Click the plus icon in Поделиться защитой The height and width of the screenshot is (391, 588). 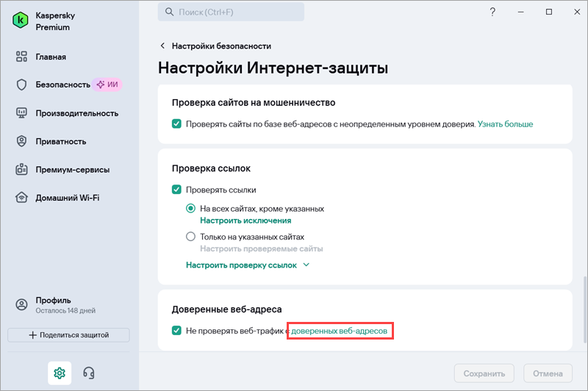(x=32, y=334)
